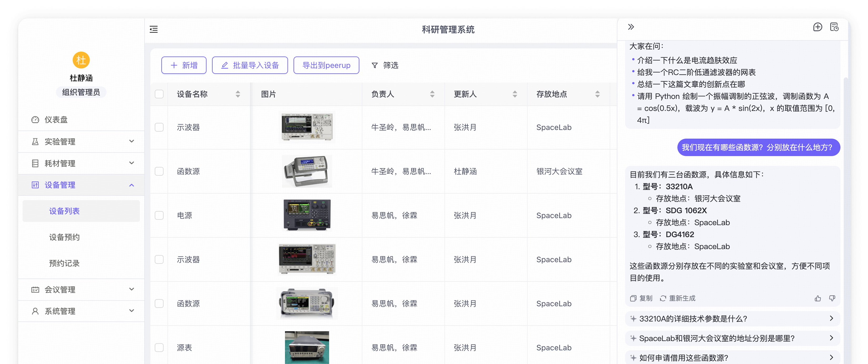Viewport: 868px width, 364px height.
Task: Check the first 示波器 row checkbox (牛圣岭)
Action: (159, 127)
